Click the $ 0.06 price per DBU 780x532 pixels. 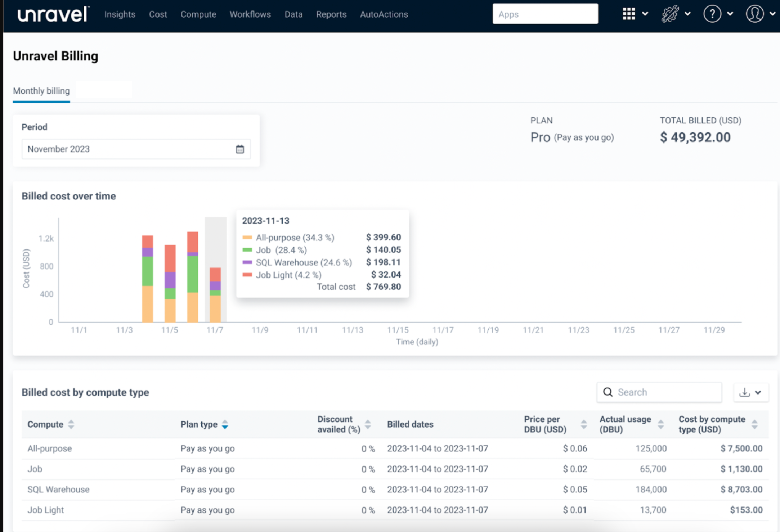pyautogui.click(x=575, y=448)
